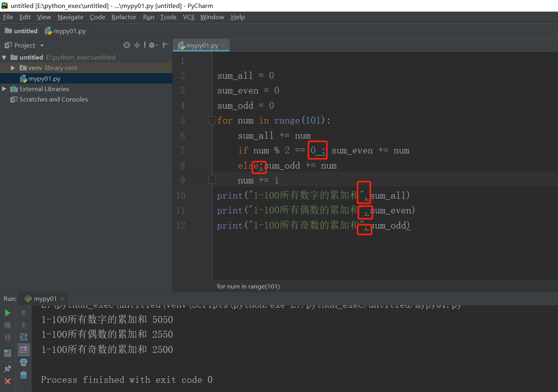Collapse the untitled project root node
558x392 pixels.
[4, 58]
